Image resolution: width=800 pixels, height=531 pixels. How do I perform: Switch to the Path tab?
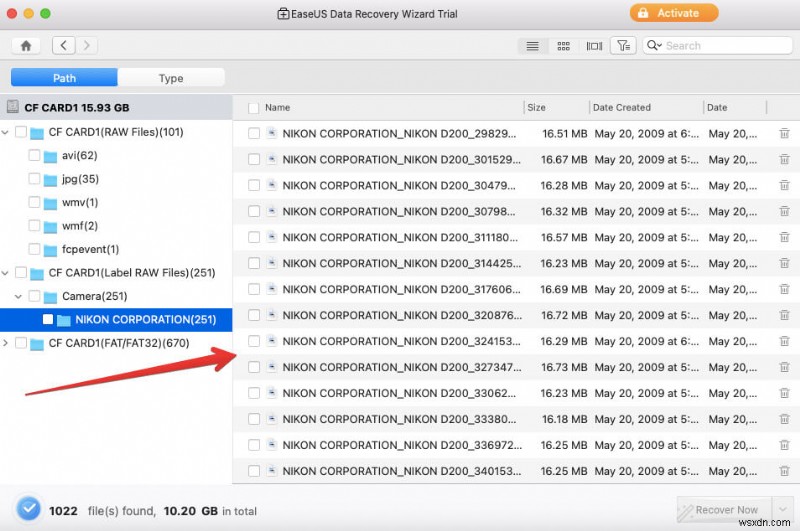pyautogui.click(x=64, y=78)
